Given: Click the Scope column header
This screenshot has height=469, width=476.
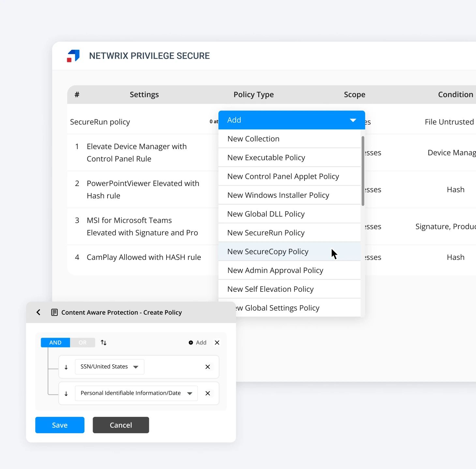Looking at the screenshot, I should (355, 94).
